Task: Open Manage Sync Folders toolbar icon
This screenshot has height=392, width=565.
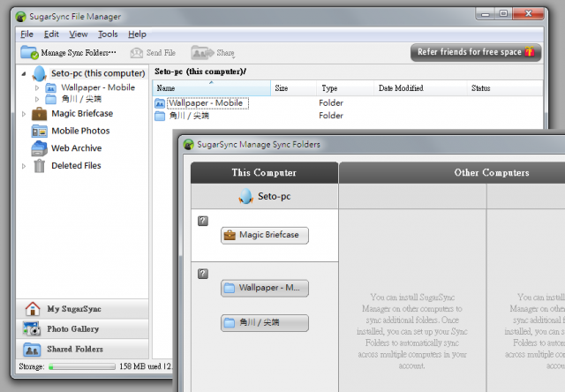Action: click(x=29, y=53)
